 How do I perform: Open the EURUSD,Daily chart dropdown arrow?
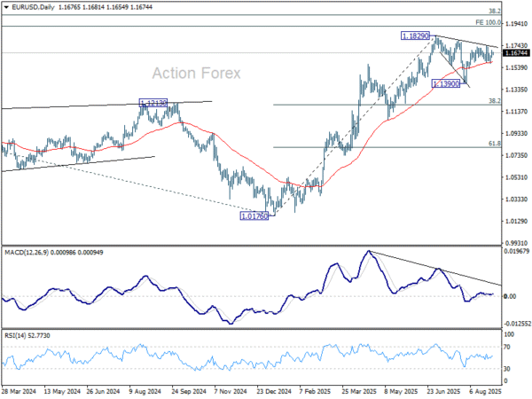pyautogui.click(x=6, y=7)
